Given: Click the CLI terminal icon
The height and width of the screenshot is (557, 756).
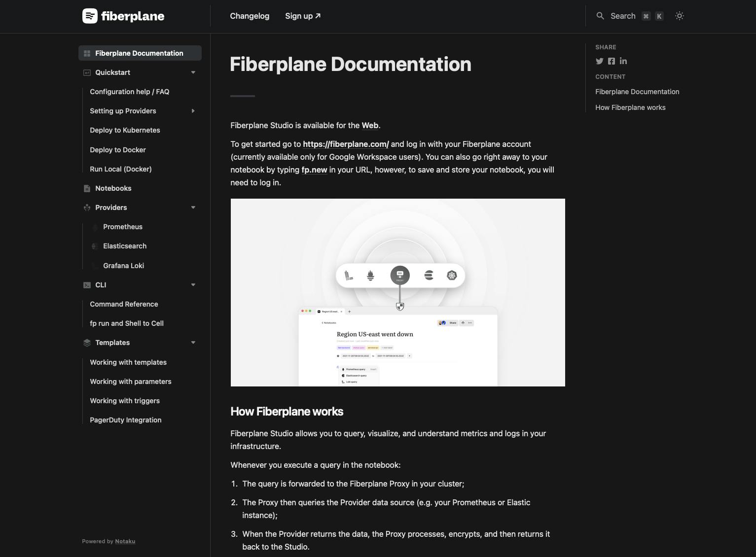Looking at the screenshot, I should coord(87,285).
